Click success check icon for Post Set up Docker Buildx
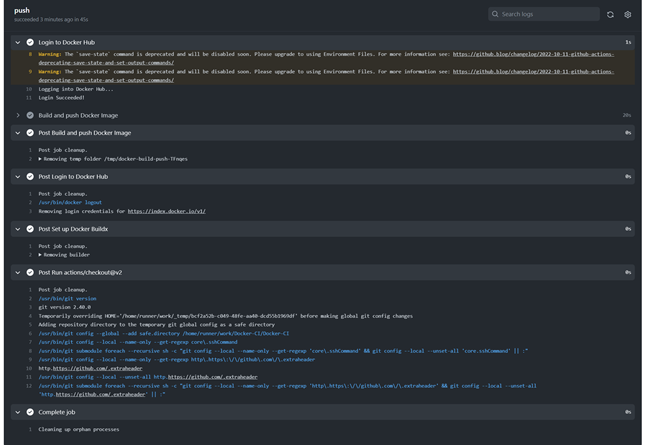 point(30,229)
